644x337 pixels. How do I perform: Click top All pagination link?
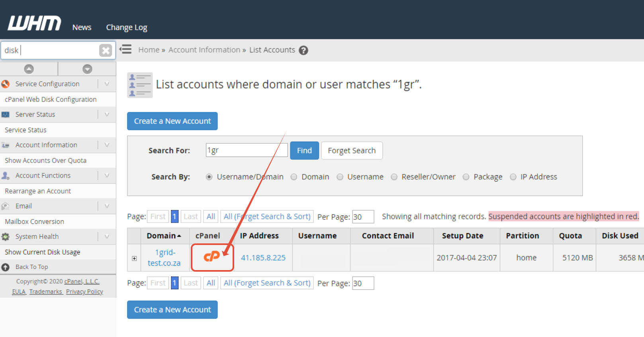(211, 217)
